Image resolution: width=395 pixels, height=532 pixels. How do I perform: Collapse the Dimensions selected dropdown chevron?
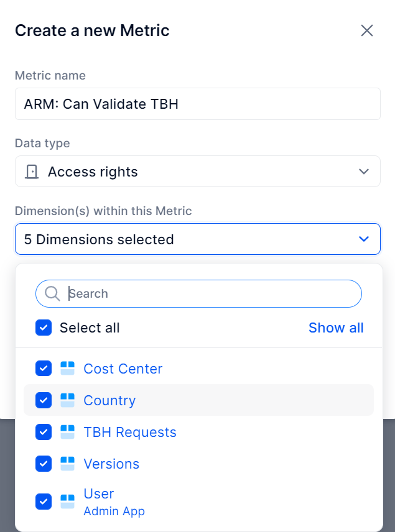(x=364, y=239)
